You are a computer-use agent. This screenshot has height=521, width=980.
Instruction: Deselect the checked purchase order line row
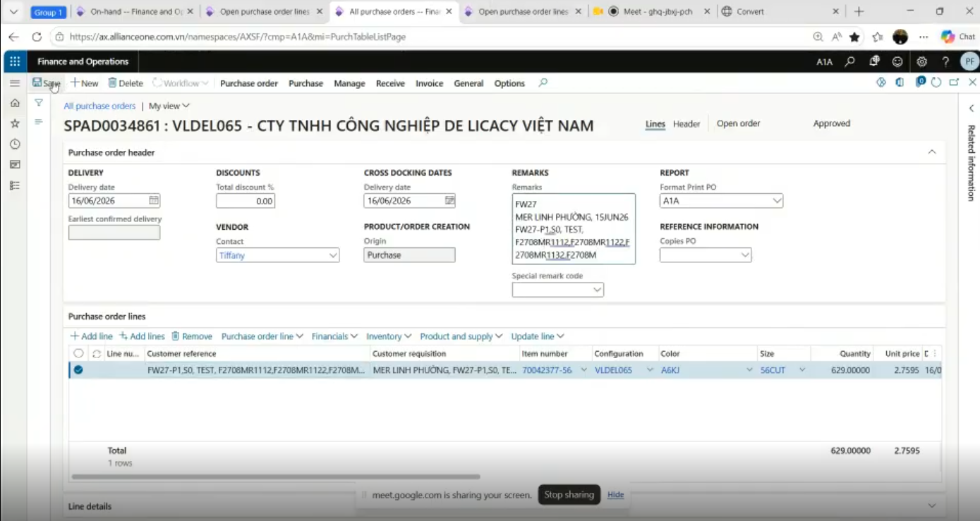[x=78, y=370]
